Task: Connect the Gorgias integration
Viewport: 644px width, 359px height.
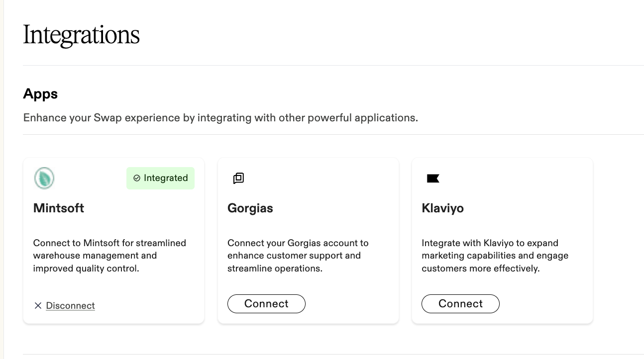Action: click(266, 304)
